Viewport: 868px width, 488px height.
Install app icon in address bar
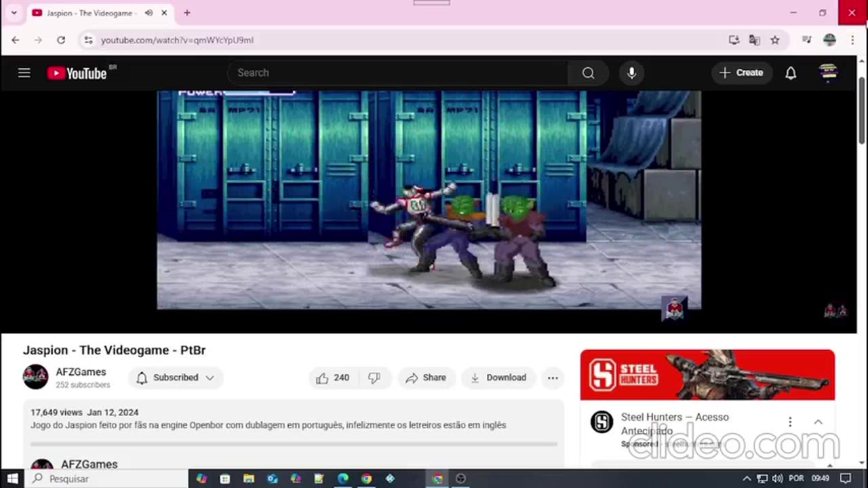coord(734,40)
